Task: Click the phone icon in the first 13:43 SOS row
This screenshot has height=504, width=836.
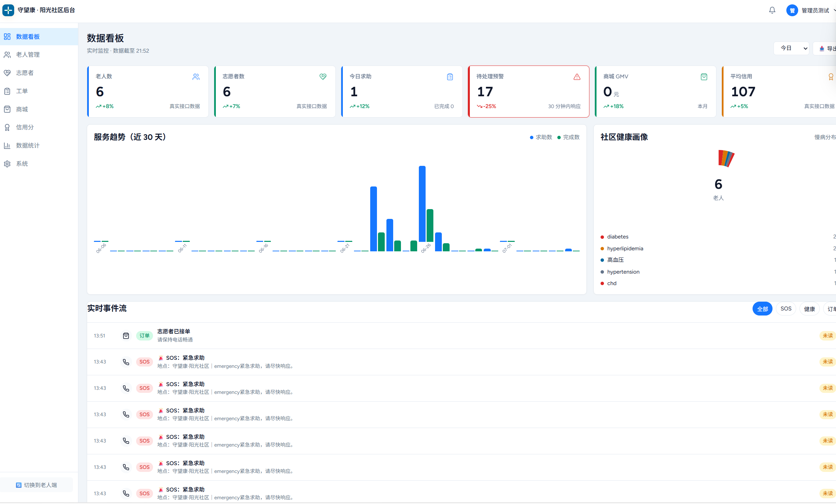Action: pos(126,362)
